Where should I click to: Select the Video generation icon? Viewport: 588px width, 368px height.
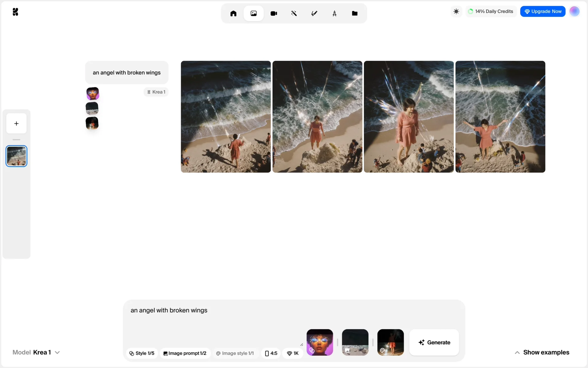(274, 13)
